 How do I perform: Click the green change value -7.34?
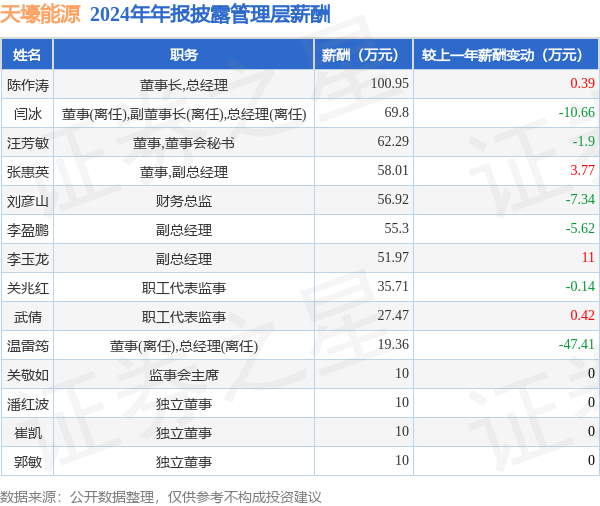pos(580,199)
